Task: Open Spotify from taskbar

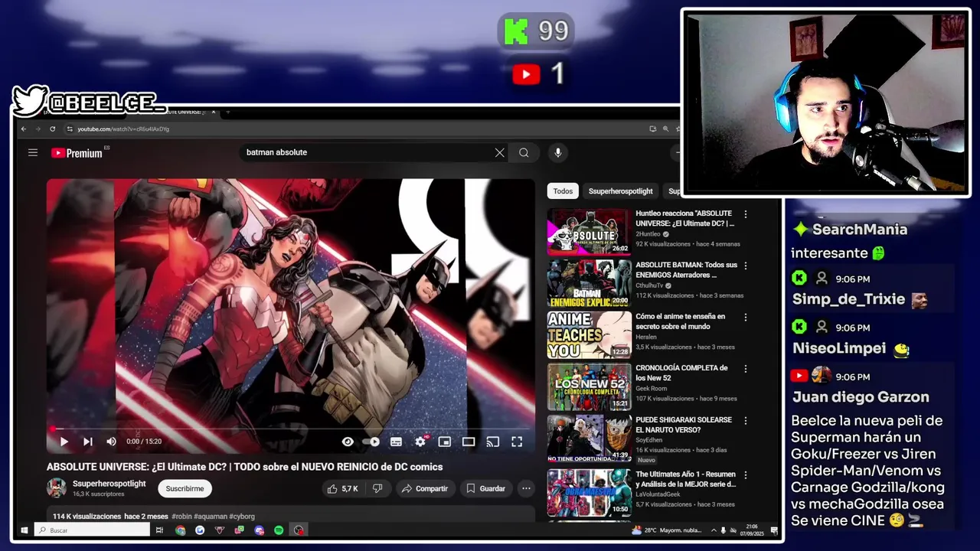Action: coord(279,530)
